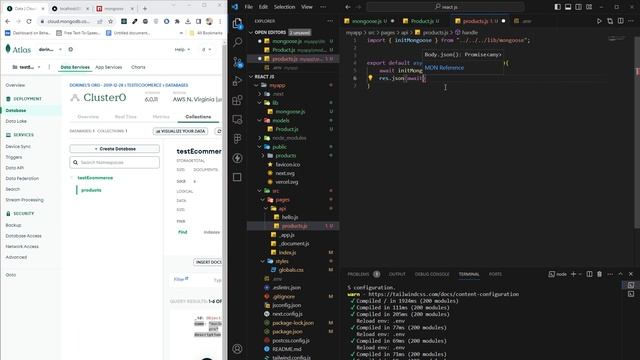Open the Search view in VS Code activity bar
This screenshot has height=360, width=640.
point(237,42)
